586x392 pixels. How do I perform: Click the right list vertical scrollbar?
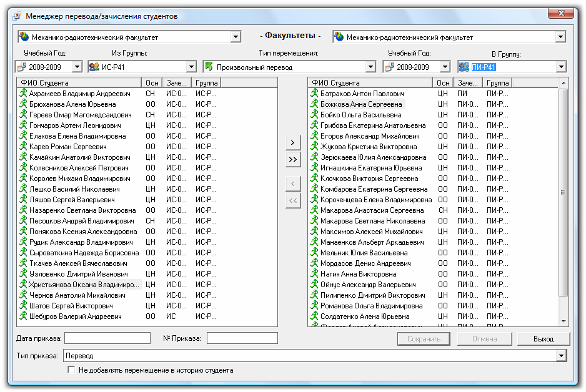click(x=563, y=193)
